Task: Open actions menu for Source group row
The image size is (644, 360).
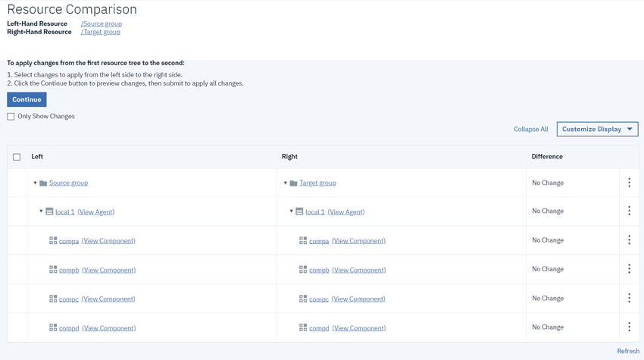Action: point(629,183)
